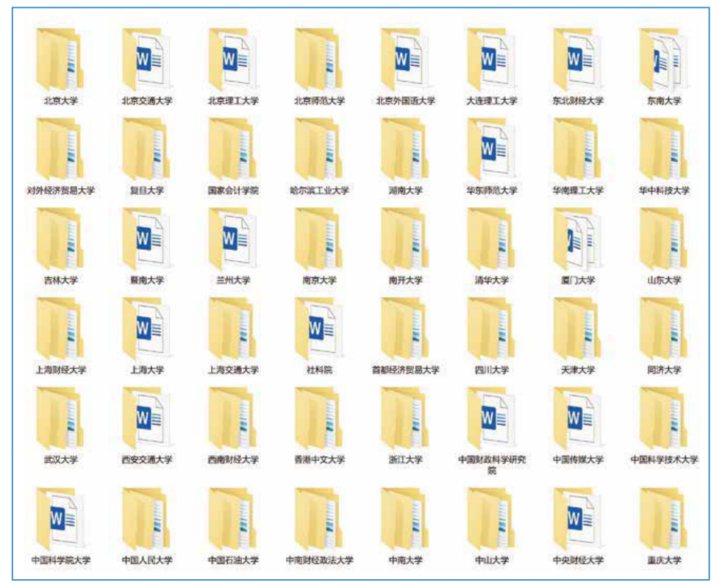Screen dimensions: 719x588
Task: Click the 香港中文大学 folder icon
Action: [x=318, y=418]
